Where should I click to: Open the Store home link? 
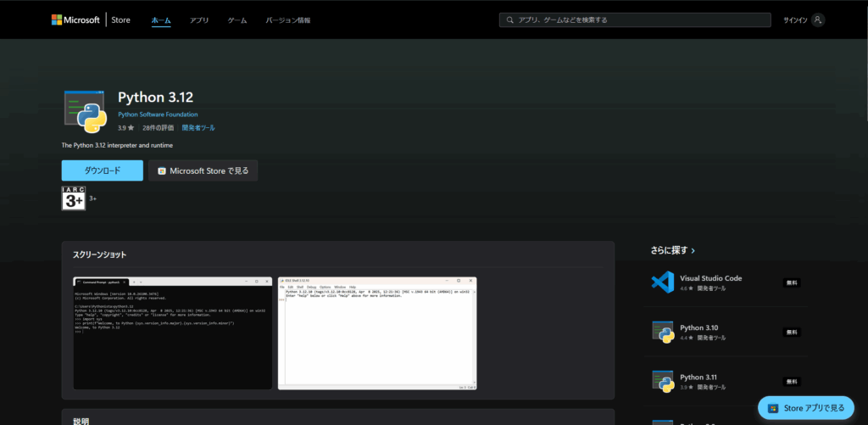pyautogui.click(x=120, y=20)
